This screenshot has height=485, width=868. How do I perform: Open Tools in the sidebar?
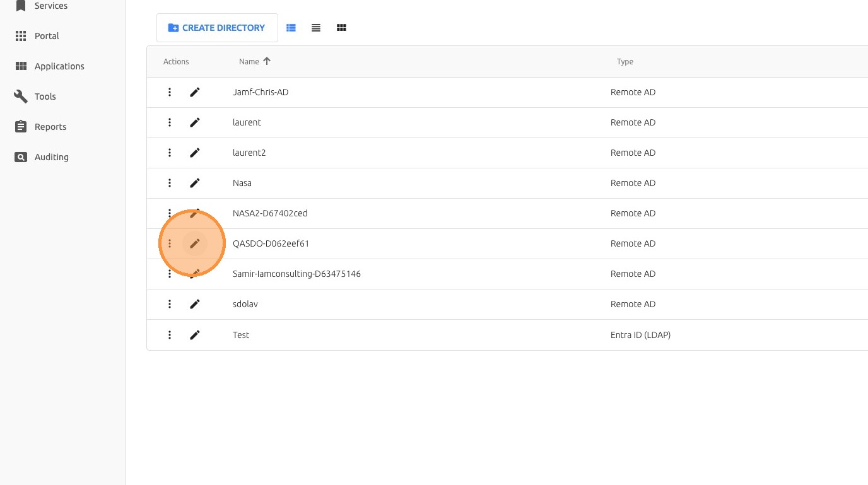pos(45,96)
